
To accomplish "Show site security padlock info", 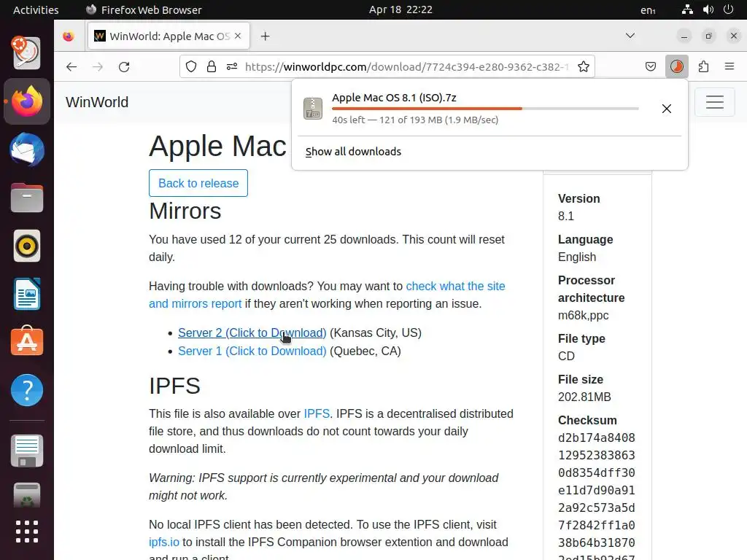I will click(x=212, y=66).
